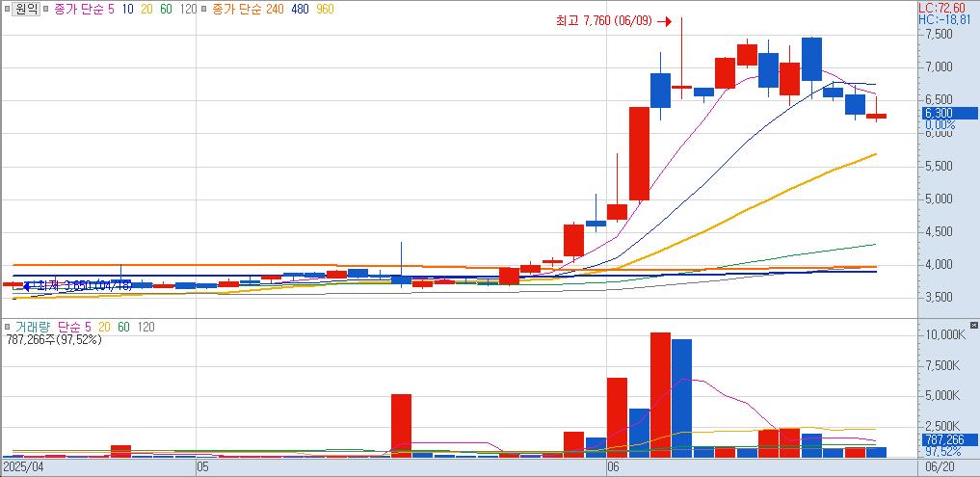
Task: Select the green 60 label in volume legend
Action: point(123,327)
